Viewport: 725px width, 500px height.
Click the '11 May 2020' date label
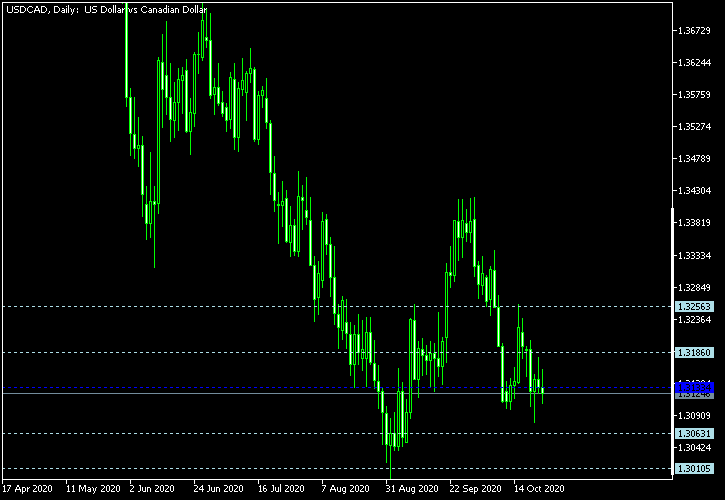(x=93, y=488)
